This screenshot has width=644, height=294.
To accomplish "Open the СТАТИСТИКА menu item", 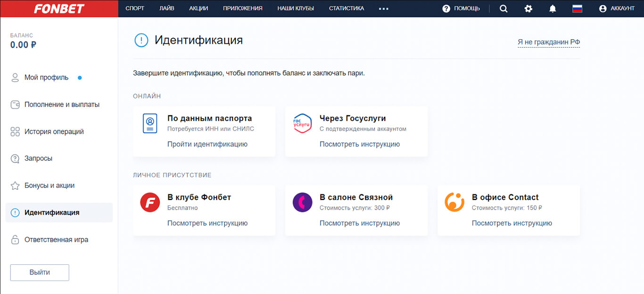I will pyautogui.click(x=347, y=8).
